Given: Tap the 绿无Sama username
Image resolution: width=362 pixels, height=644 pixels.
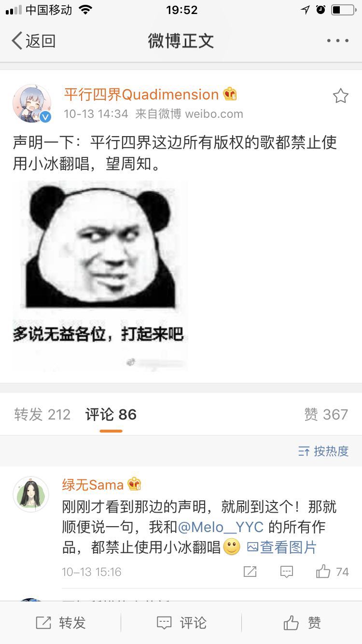Looking at the screenshot, I should pyautogui.click(x=93, y=484).
